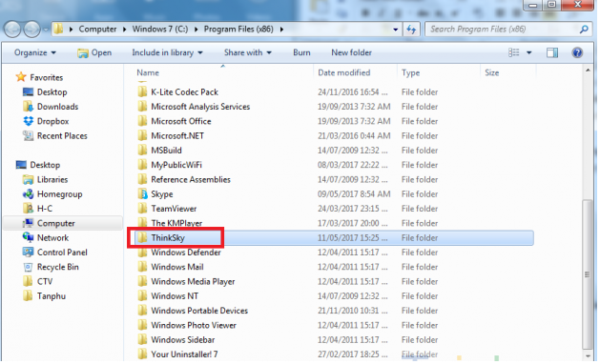The image size is (600, 364).
Task: Open the view options dropdown arrow
Action: click(x=528, y=52)
